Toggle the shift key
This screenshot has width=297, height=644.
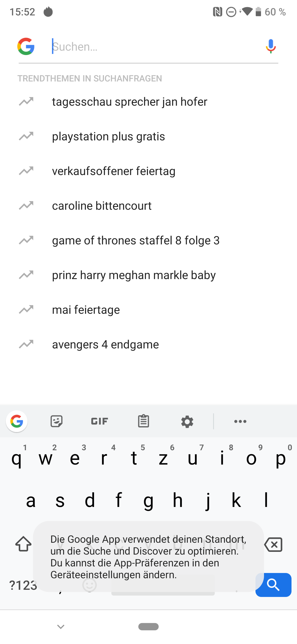23,544
